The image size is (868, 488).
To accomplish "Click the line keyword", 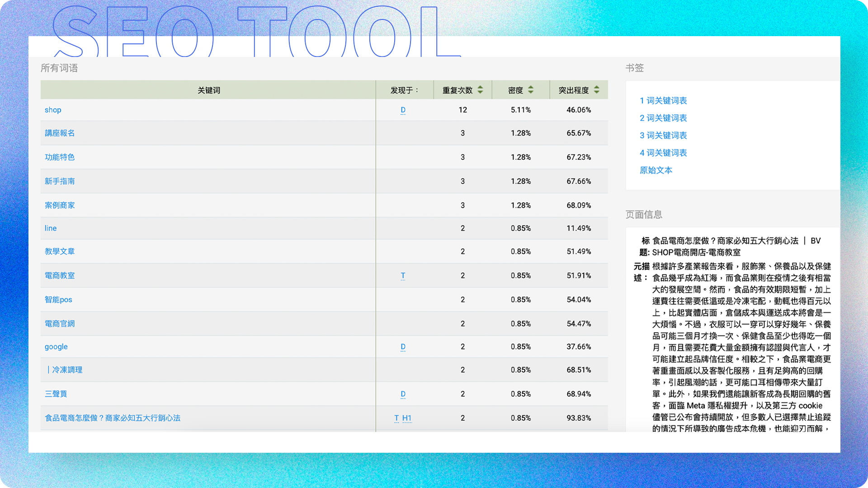I will pyautogui.click(x=51, y=228).
